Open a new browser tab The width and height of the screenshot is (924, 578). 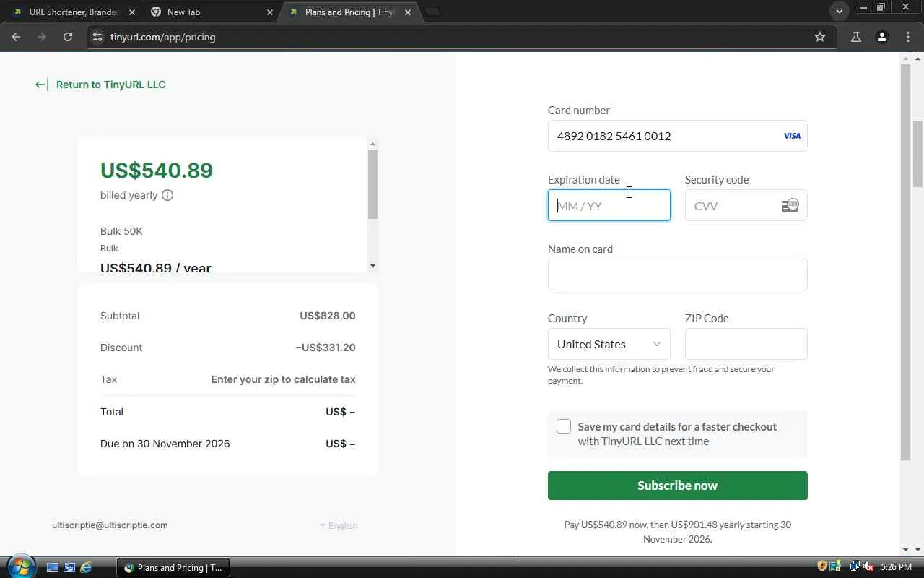pos(432,12)
